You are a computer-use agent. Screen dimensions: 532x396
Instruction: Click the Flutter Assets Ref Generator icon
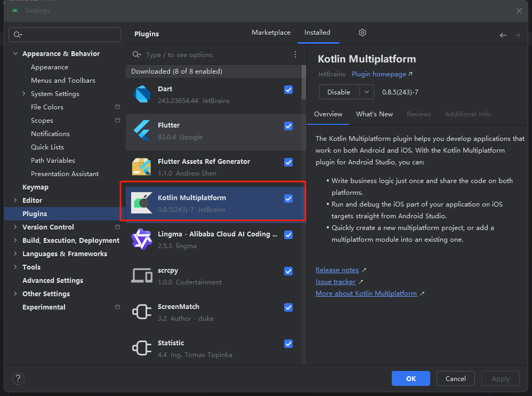point(141,167)
